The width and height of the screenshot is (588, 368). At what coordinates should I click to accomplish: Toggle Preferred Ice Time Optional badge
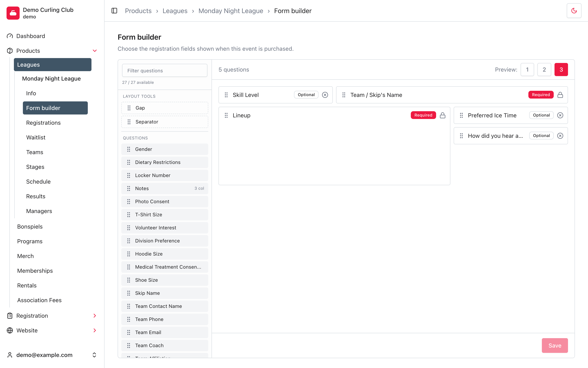[x=541, y=115]
